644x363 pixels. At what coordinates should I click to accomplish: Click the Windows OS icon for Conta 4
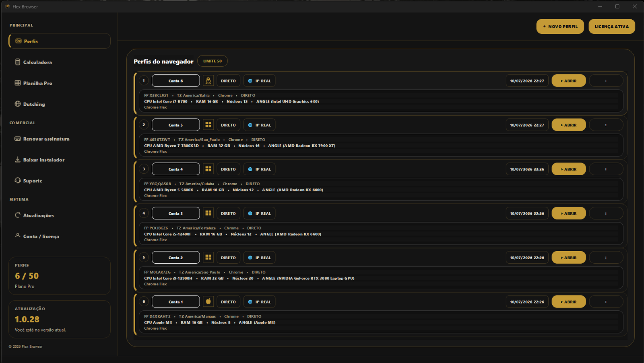click(x=208, y=169)
